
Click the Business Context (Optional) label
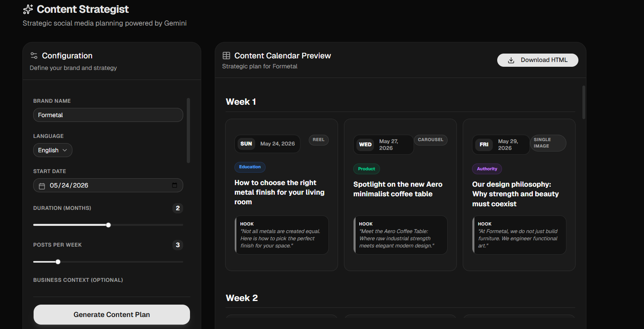78,280
